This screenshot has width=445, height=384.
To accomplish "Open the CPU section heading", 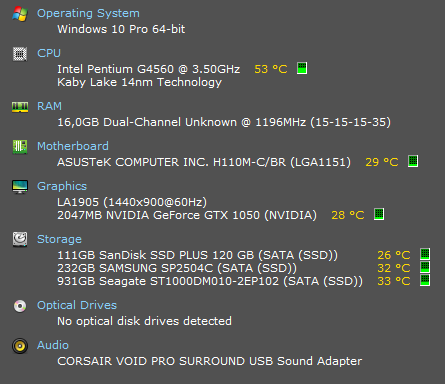I will tap(49, 53).
